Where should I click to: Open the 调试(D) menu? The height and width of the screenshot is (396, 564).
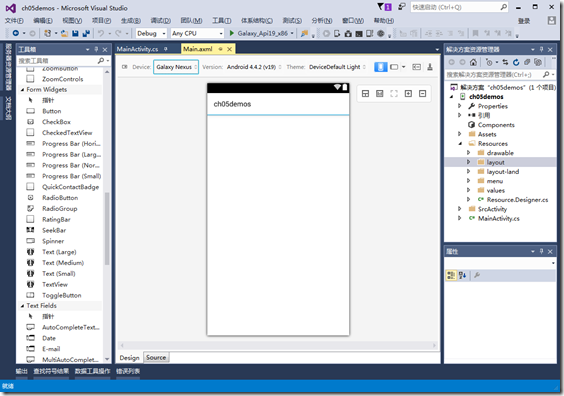(160, 21)
